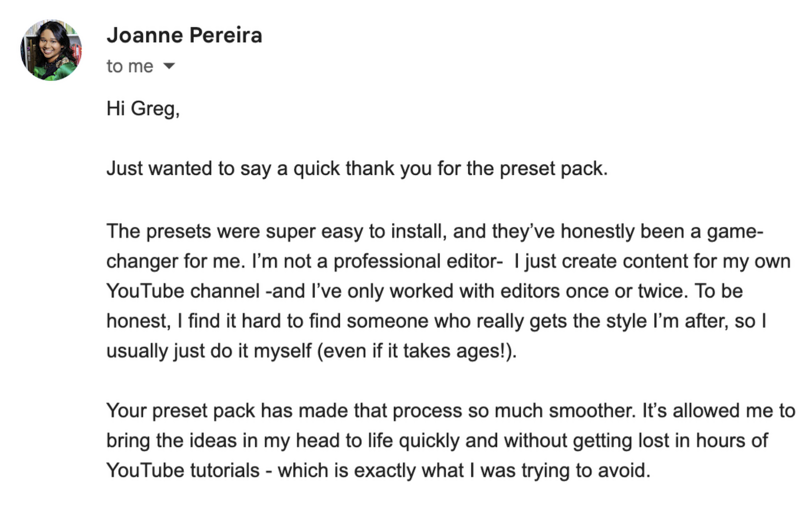
Task: Expand recipient details arrow next to 'to me'
Action: point(169,65)
